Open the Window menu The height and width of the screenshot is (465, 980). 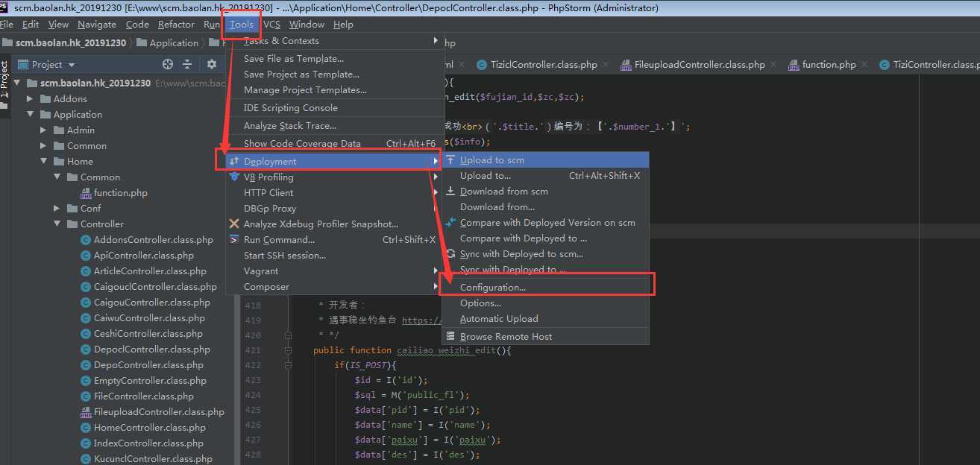(x=307, y=25)
